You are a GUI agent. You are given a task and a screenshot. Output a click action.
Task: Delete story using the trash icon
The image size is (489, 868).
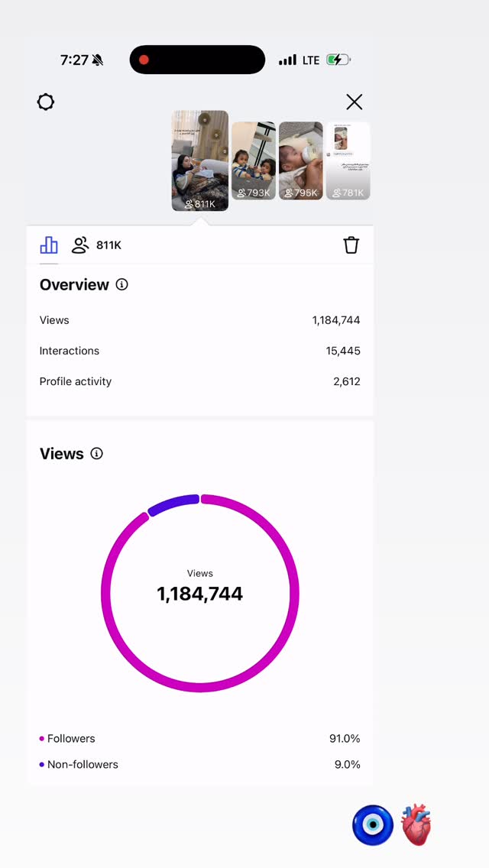point(351,245)
